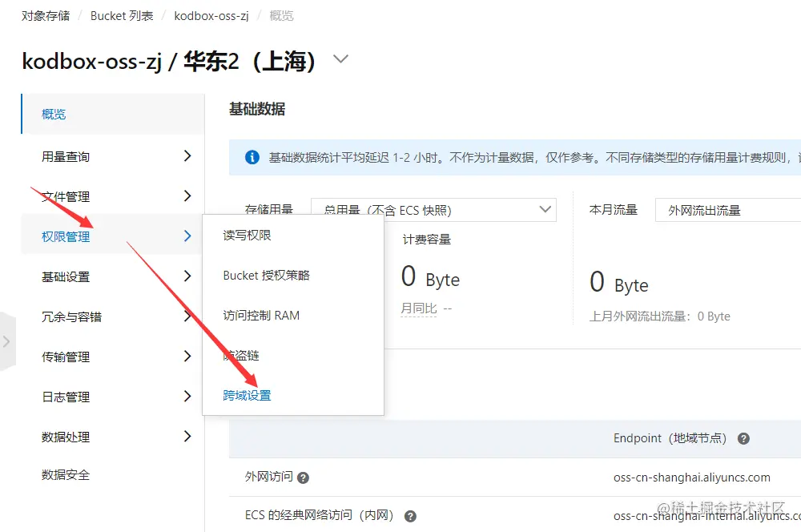The width and height of the screenshot is (801, 532).
Task: Click the help icon next to 外网访问
Action: coord(303,478)
